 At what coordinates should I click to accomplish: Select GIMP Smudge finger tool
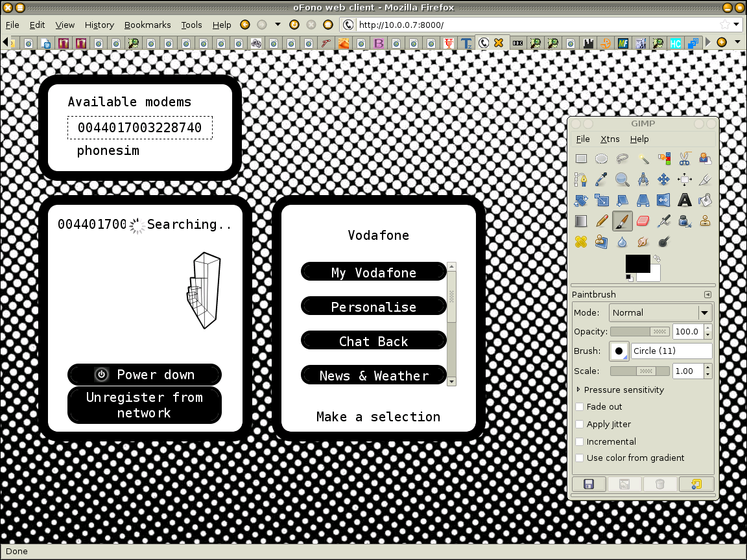(643, 242)
